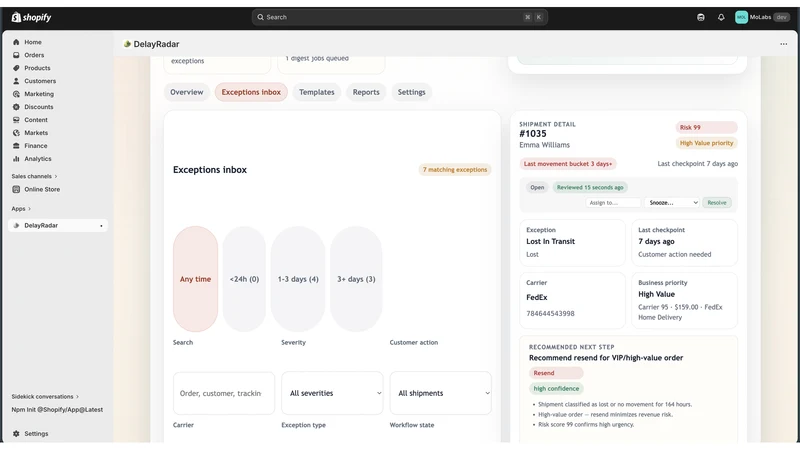800x450 pixels.
Task: Click the Online Store icon
Action: coord(16,189)
